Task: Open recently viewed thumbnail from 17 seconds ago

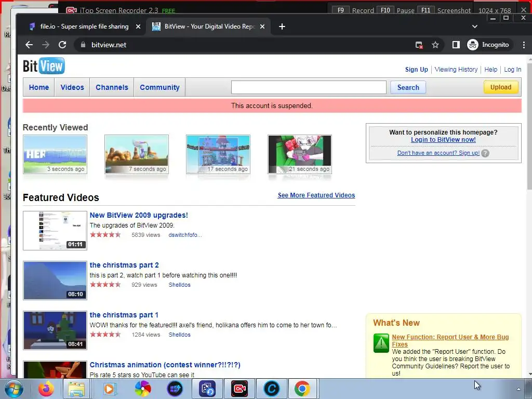Action: pos(218,154)
